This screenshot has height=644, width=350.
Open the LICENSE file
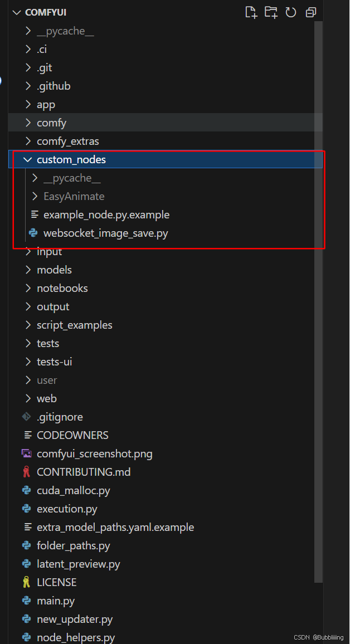(57, 582)
